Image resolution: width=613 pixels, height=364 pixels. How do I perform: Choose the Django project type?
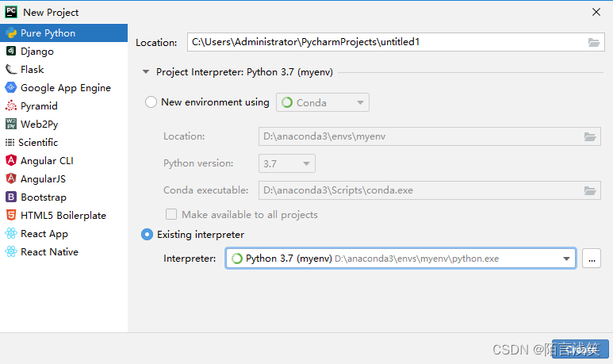pos(63,52)
